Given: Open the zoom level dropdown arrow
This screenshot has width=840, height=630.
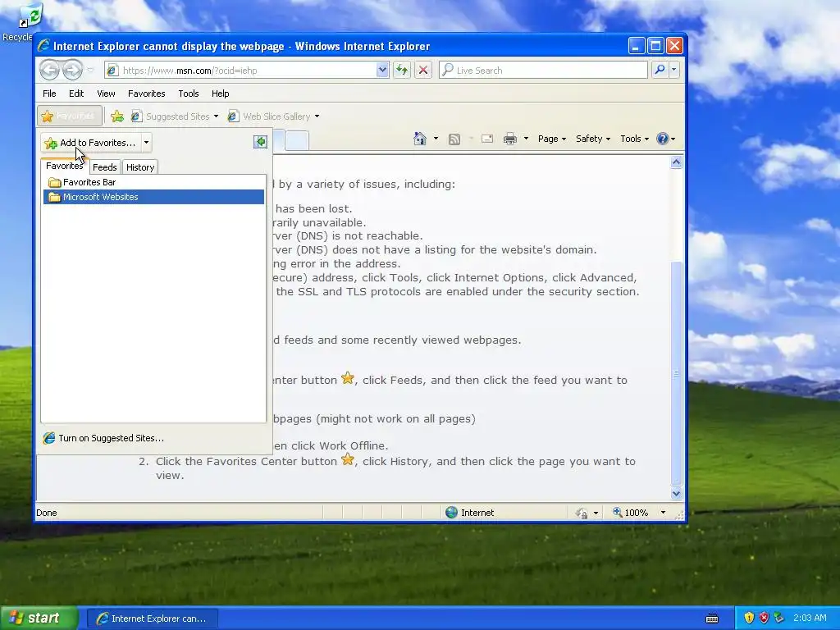Looking at the screenshot, I should 663,512.
